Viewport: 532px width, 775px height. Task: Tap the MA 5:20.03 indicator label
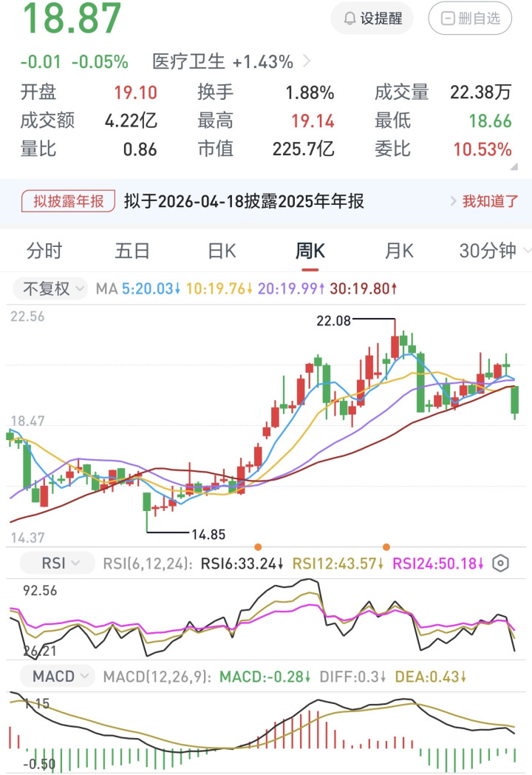pyautogui.click(x=151, y=288)
